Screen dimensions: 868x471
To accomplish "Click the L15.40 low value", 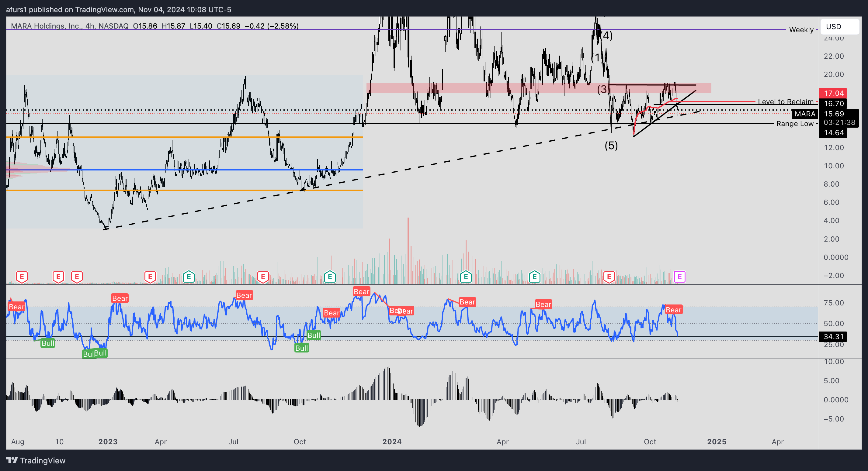I will point(201,26).
